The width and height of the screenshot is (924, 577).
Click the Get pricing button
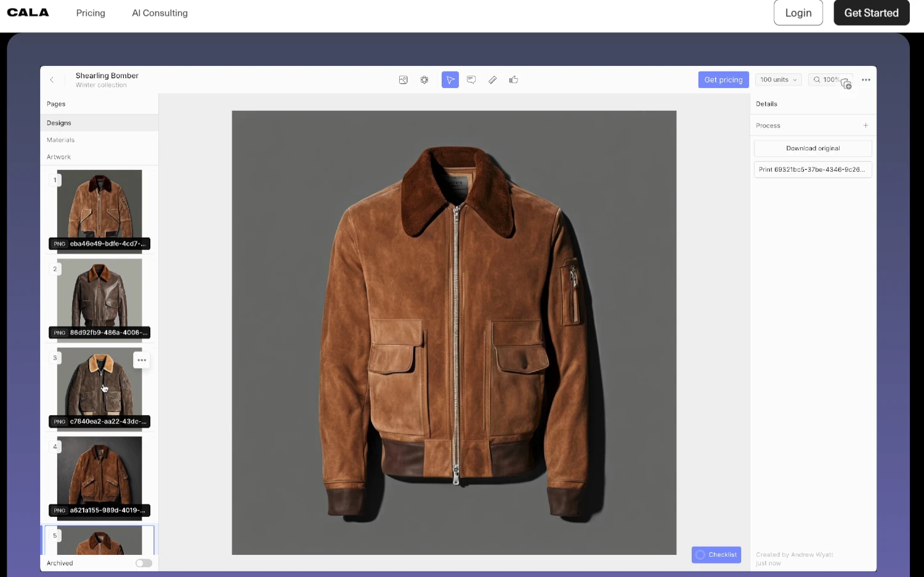click(723, 80)
